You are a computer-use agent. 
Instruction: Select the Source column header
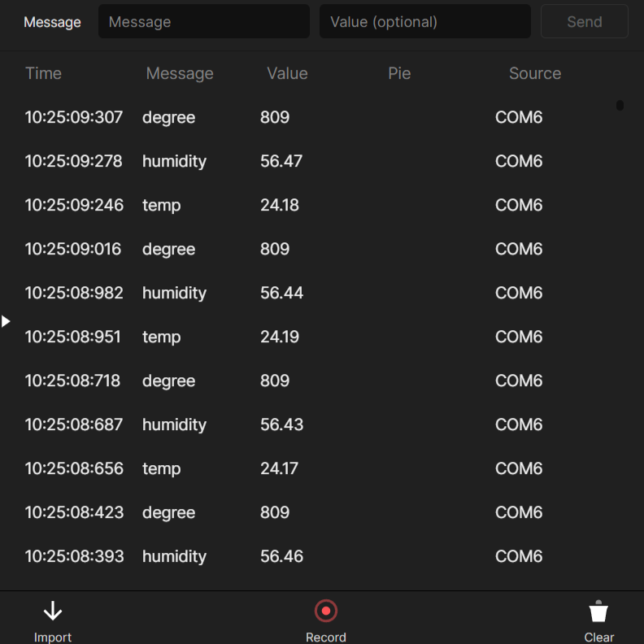click(534, 73)
